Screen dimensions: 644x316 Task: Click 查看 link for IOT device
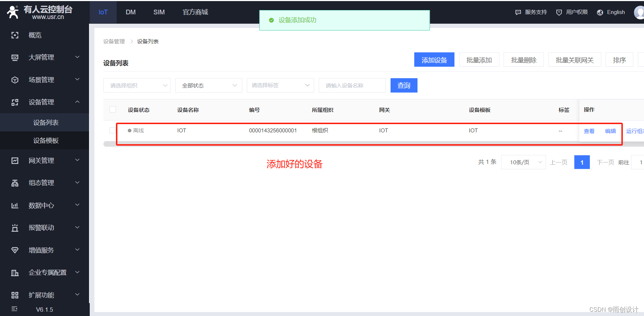(589, 131)
